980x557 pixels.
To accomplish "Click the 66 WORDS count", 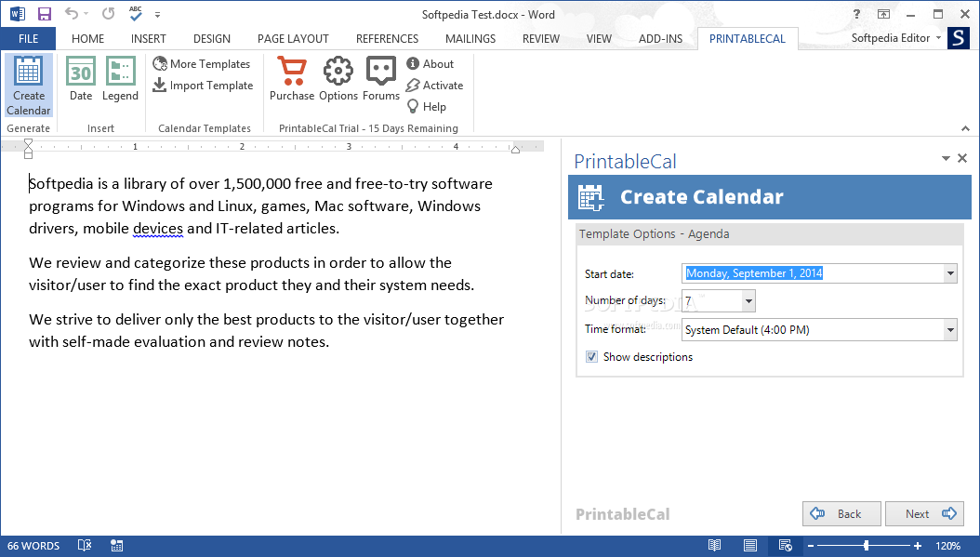I will [x=33, y=546].
